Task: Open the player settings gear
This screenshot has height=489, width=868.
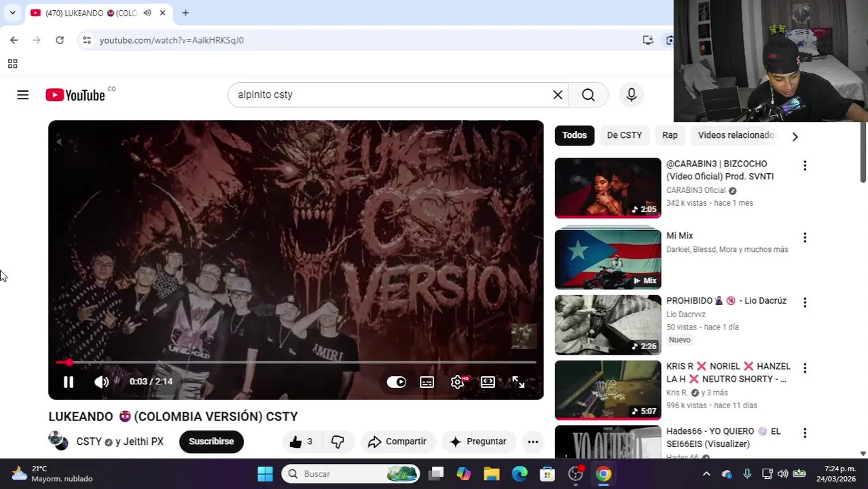Action: [458, 382]
